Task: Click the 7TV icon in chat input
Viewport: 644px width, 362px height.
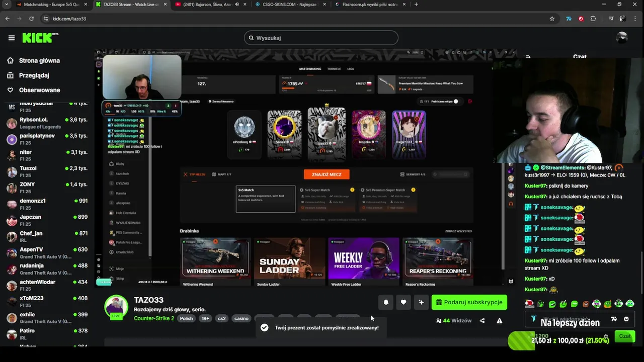Action: (614, 319)
